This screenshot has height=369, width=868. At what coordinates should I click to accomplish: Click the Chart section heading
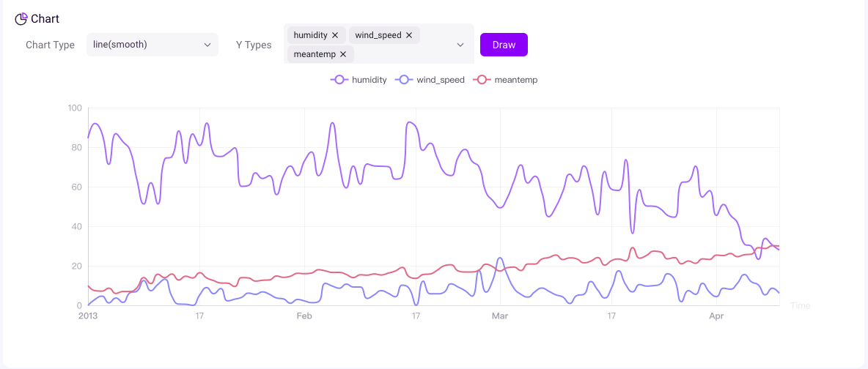(x=45, y=19)
